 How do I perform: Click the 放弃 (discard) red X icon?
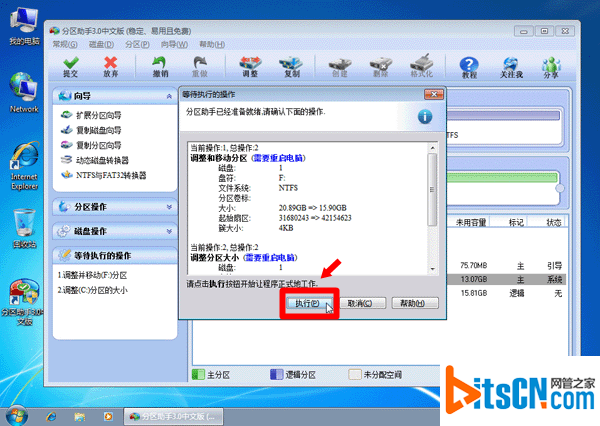[111, 67]
